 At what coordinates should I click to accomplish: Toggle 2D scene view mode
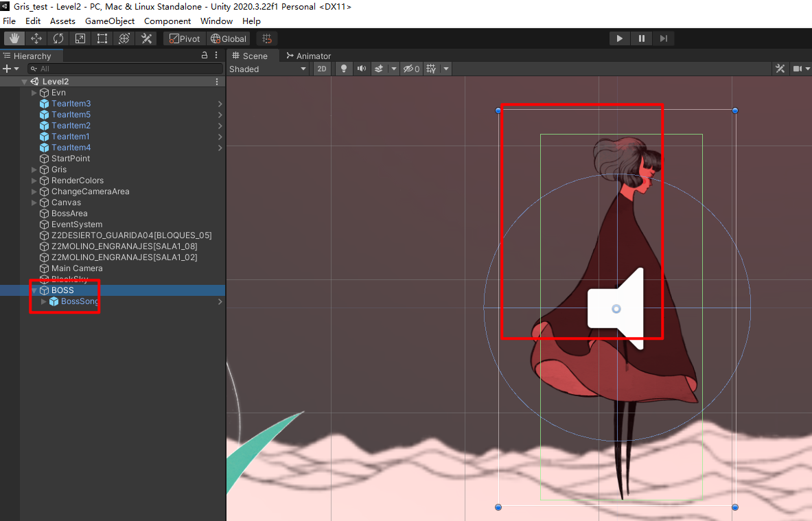[x=322, y=69]
